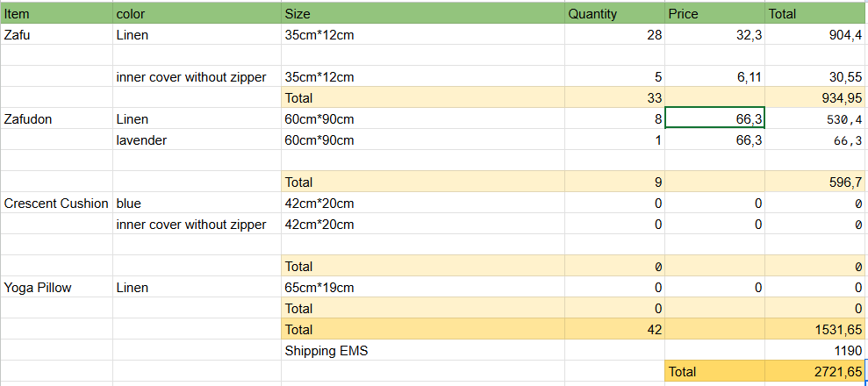The height and width of the screenshot is (386, 868).
Task: Click the Price header cell
Action: click(x=714, y=13)
